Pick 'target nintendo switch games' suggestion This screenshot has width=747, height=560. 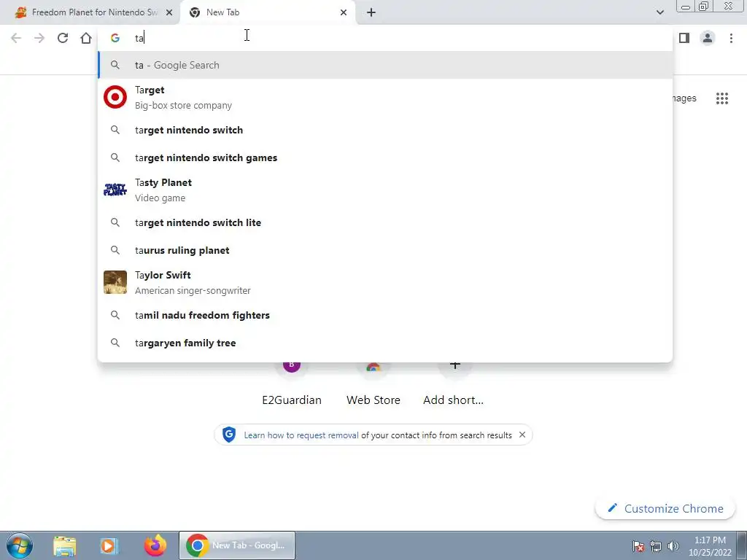(385, 157)
